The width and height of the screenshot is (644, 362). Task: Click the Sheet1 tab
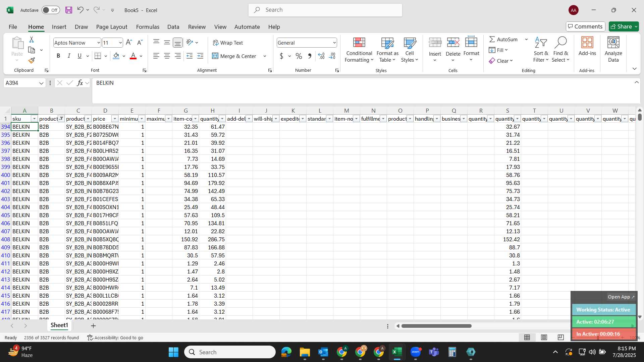(59, 325)
